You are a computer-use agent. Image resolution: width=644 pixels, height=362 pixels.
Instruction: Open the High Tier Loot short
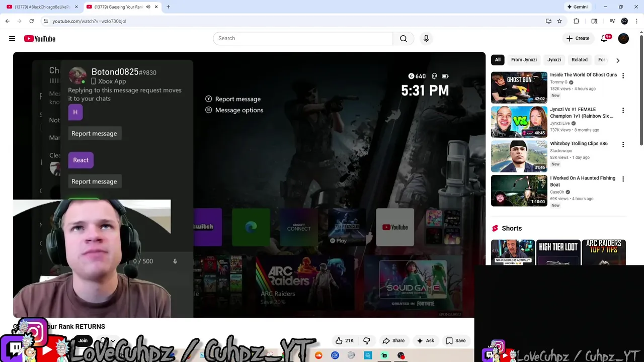click(558, 252)
